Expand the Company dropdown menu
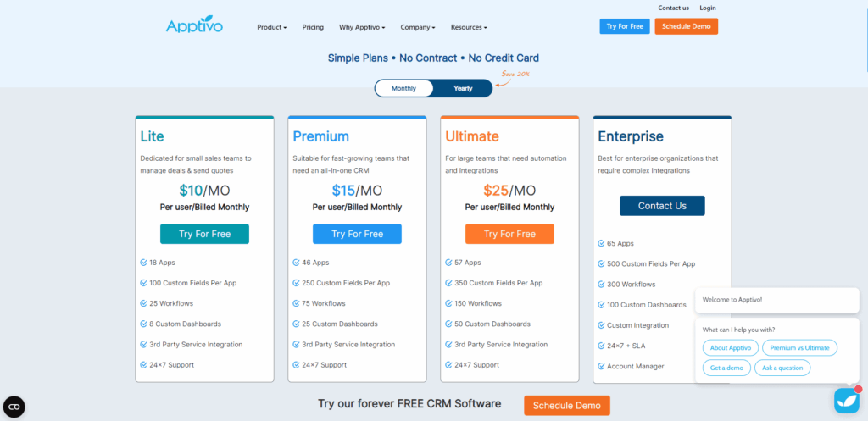Viewport: 868px width, 421px height. pos(418,27)
